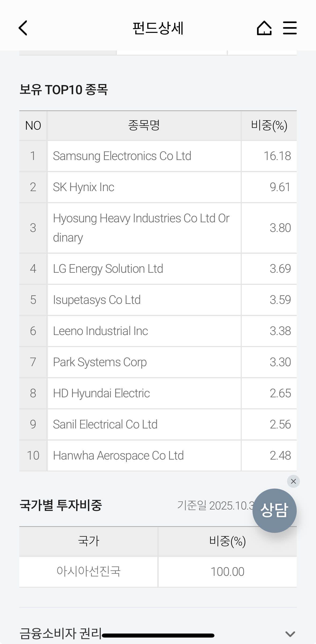Tap the 펀드상세 page title

pos(158,28)
